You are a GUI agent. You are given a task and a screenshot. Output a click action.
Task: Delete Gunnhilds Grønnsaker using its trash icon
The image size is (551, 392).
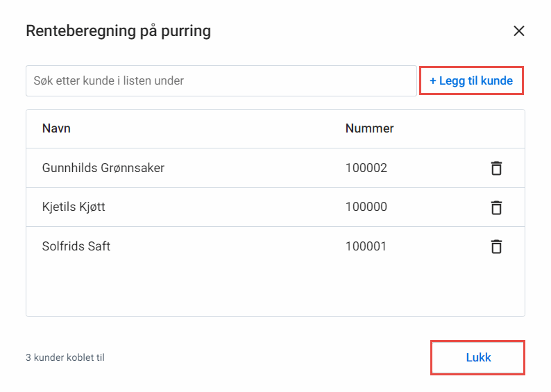(496, 168)
